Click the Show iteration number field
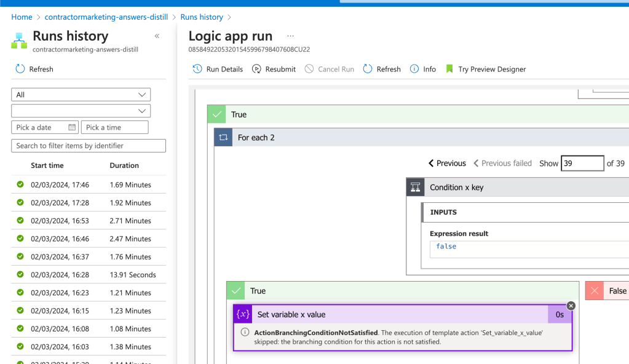Screen dimensions: 629x364 pyautogui.click(x=582, y=164)
